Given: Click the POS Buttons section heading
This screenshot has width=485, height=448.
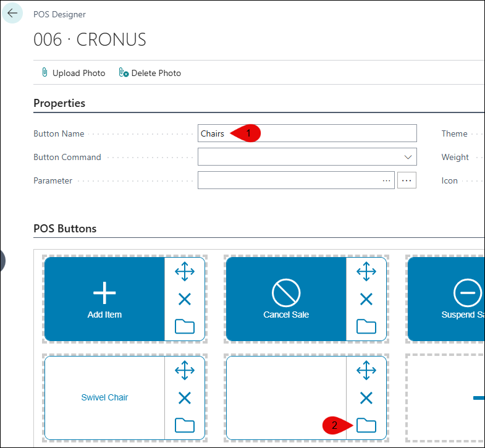Looking at the screenshot, I should click(x=65, y=229).
